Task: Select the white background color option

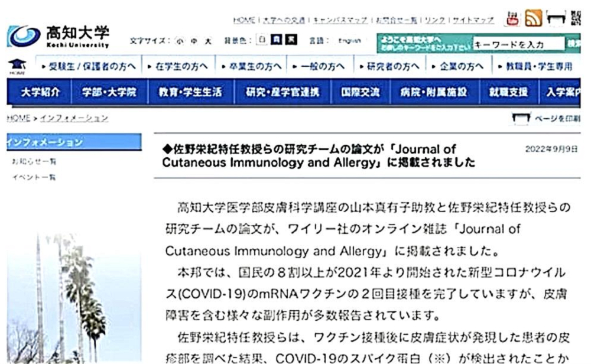Action: pyautogui.click(x=261, y=43)
